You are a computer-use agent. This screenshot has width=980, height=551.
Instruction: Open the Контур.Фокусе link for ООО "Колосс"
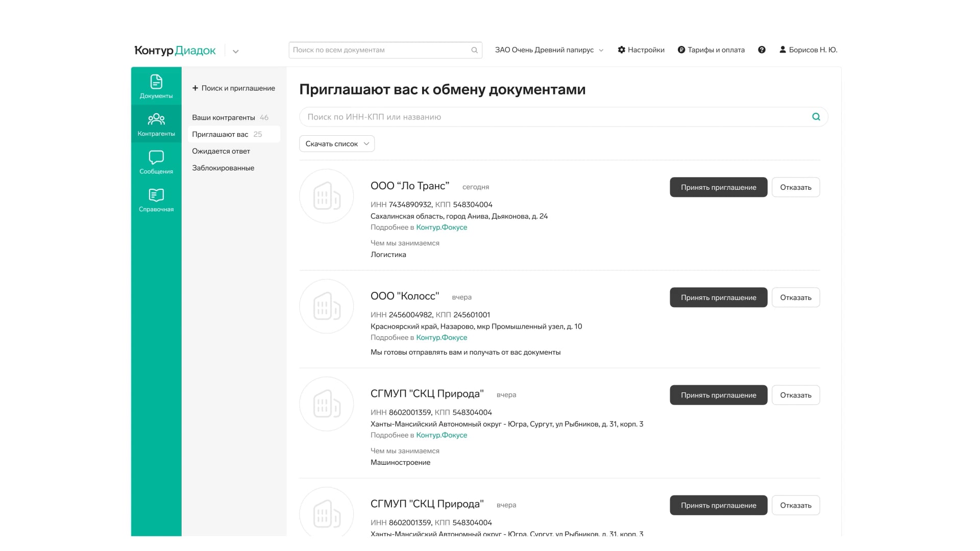point(442,338)
